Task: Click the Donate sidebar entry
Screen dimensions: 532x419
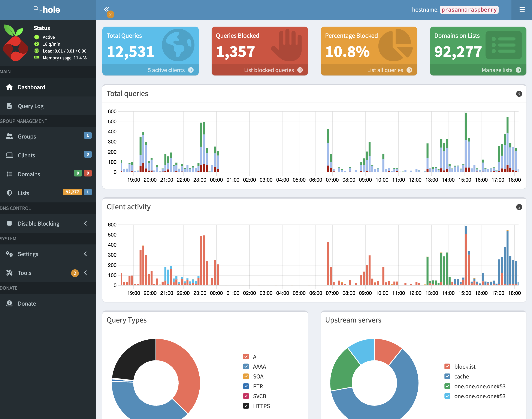Action: click(27, 303)
